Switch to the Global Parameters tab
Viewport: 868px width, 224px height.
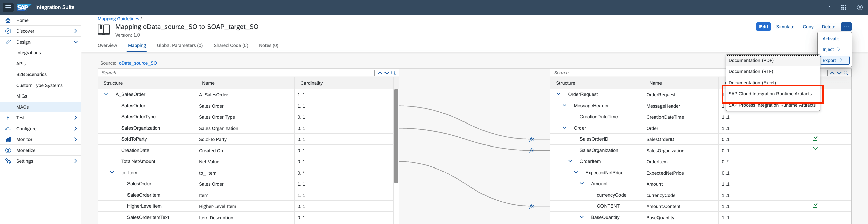point(180,45)
